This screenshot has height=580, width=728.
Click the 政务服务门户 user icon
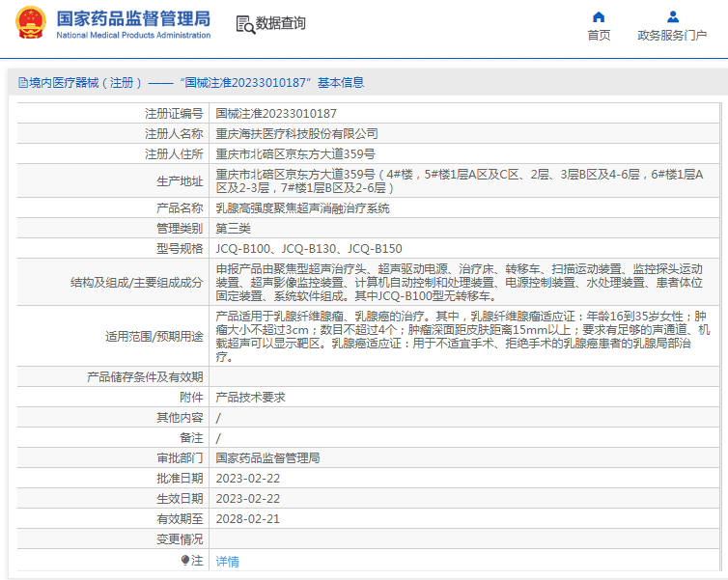(672, 17)
